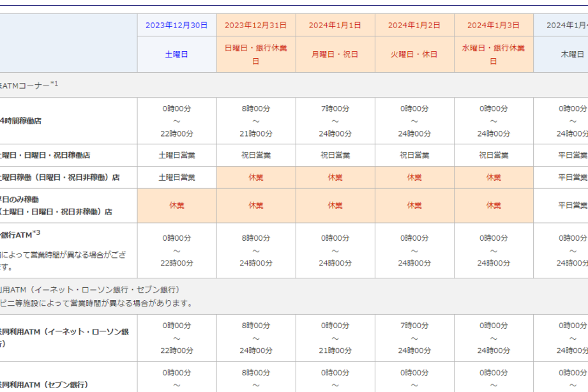Viewport: 588px width, 392px height.
Task: Click the 2024年1月1日 date header
Action: 335,26
